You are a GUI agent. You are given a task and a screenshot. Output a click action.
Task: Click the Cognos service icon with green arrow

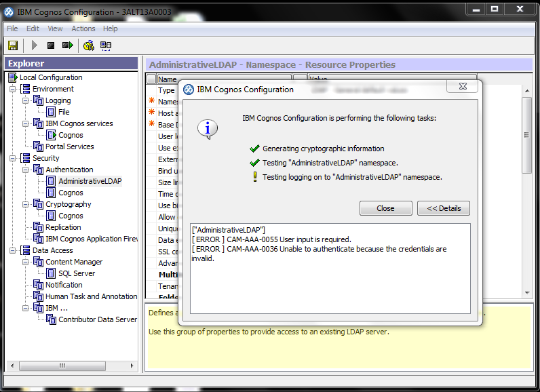click(x=52, y=135)
